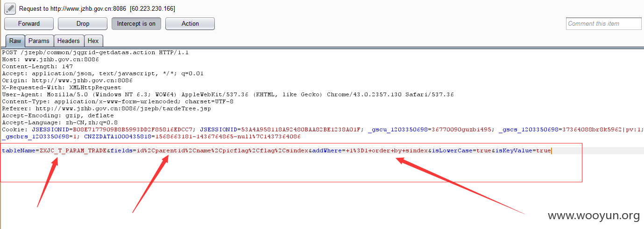
Task: Click the Referer header line
Action: pos(106,108)
